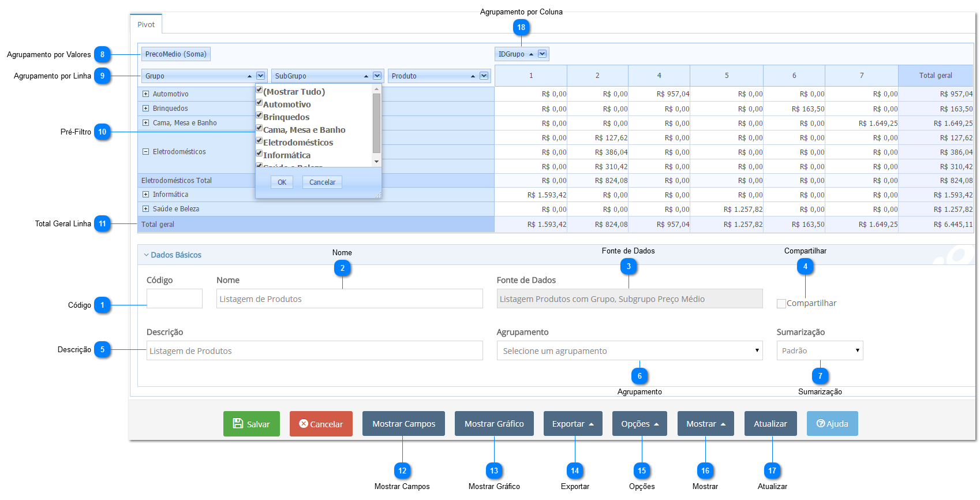Expand the Automotivo row
The height and width of the screenshot is (500, 980).
coord(145,94)
